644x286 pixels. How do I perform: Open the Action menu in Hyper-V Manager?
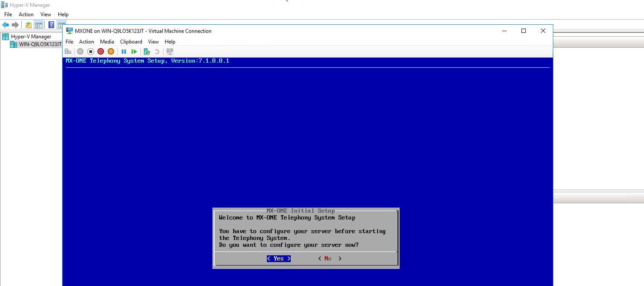click(x=26, y=14)
